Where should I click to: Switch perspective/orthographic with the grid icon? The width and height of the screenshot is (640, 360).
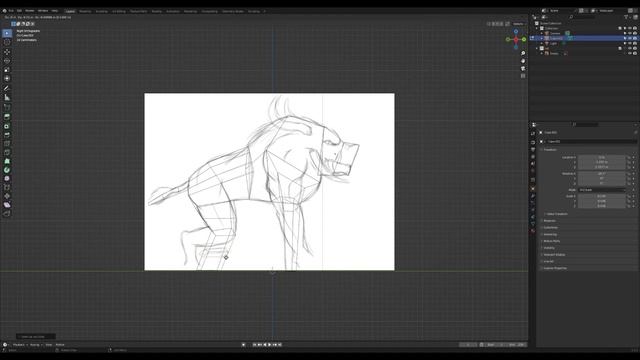[x=523, y=76]
